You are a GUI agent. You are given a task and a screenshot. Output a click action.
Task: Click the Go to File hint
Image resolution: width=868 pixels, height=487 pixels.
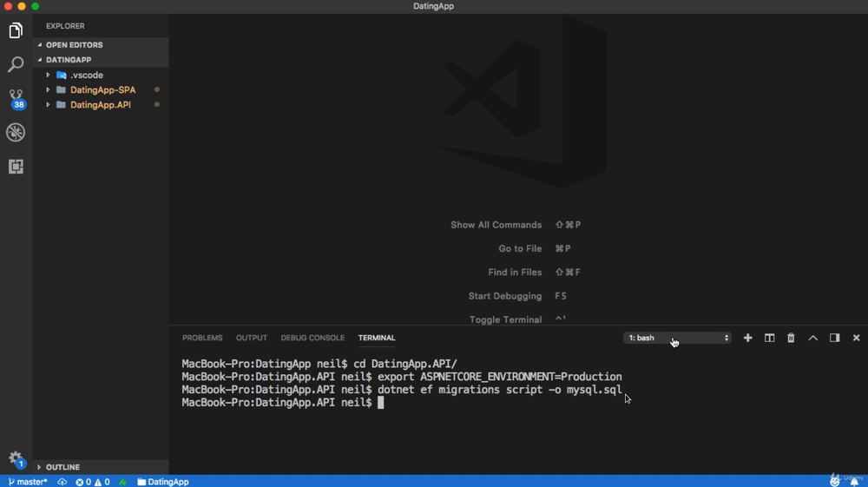click(x=534, y=248)
